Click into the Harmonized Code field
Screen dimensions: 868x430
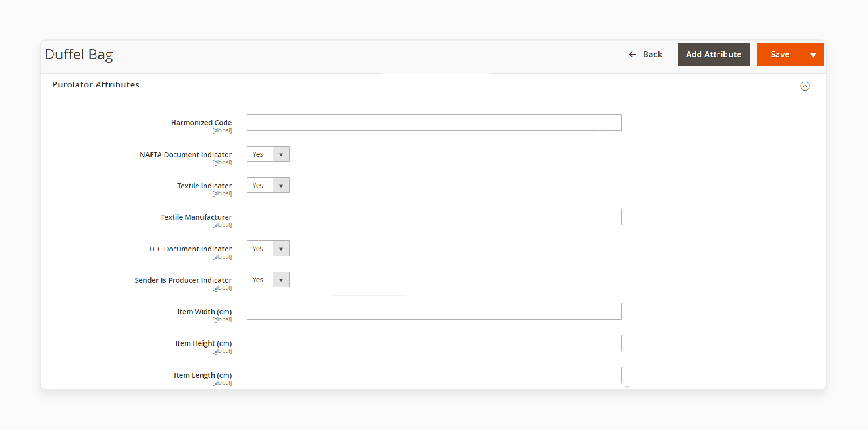[x=434, y=123]
